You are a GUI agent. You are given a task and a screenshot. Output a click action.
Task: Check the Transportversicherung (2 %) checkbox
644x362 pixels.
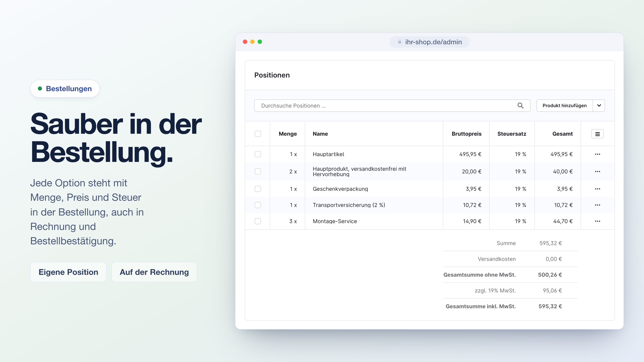point(258,205)
